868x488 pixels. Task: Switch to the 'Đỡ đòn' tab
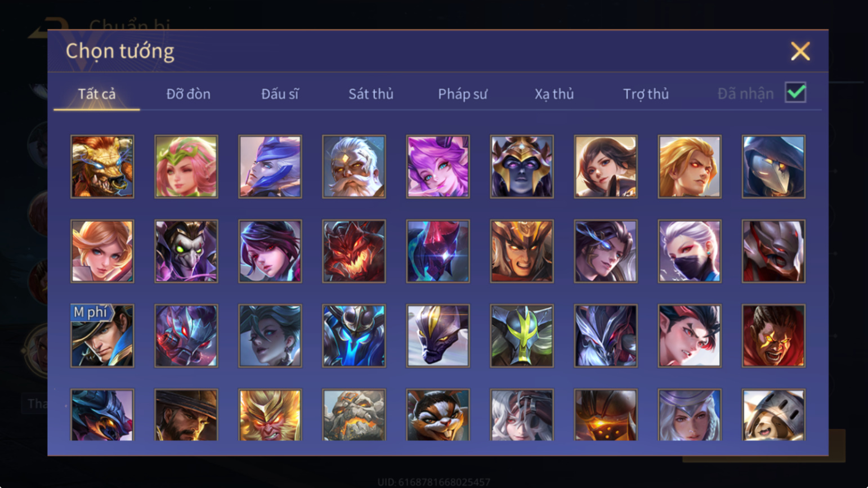pyautogui.click(x=188, y=94)
